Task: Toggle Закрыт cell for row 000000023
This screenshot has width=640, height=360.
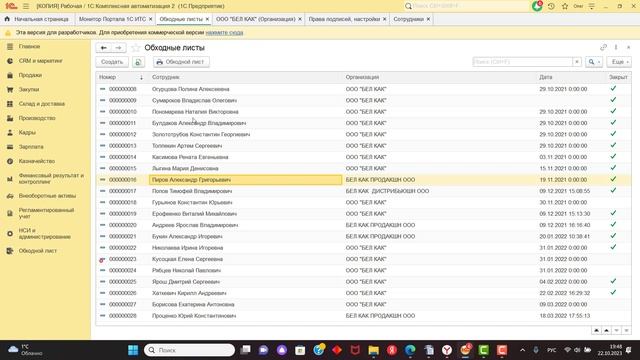Action: 618,259
